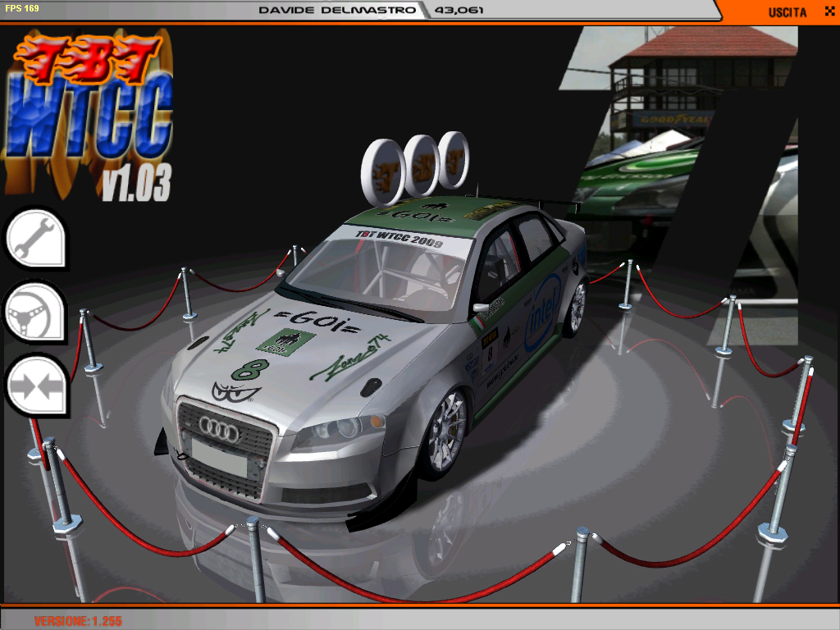Viewport: 840px width, 630px height.
Task: Open the wrench customize icon
Action: tap(35, 239)
